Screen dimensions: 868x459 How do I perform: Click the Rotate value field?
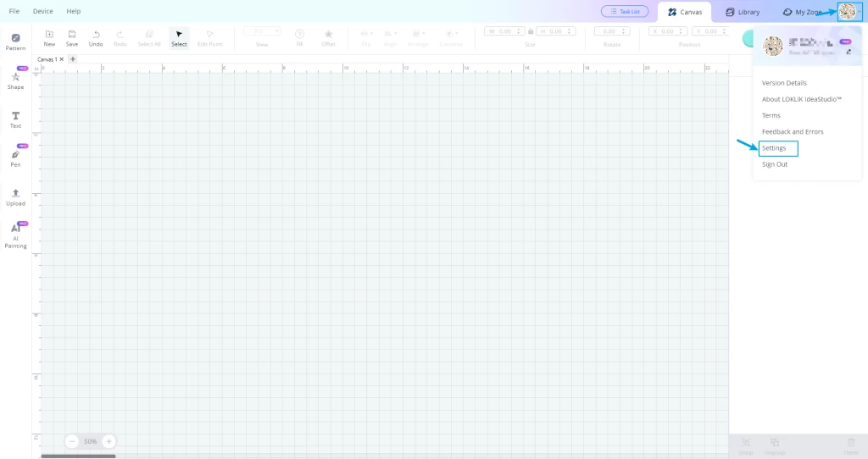tap(612, 31)
